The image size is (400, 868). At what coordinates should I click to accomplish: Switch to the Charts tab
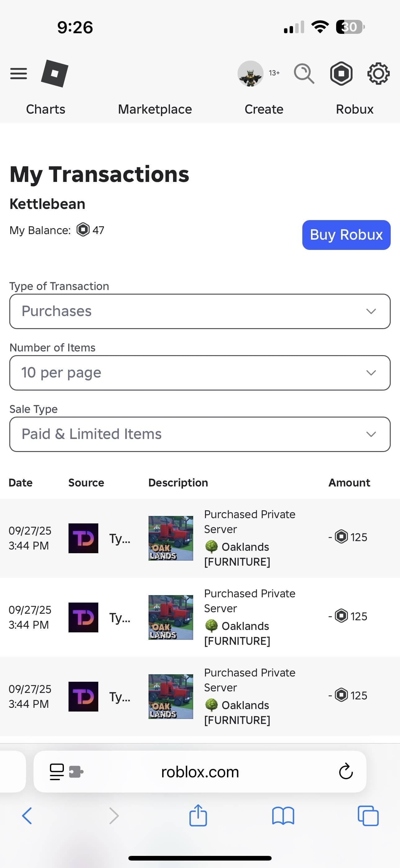[46, 109]
